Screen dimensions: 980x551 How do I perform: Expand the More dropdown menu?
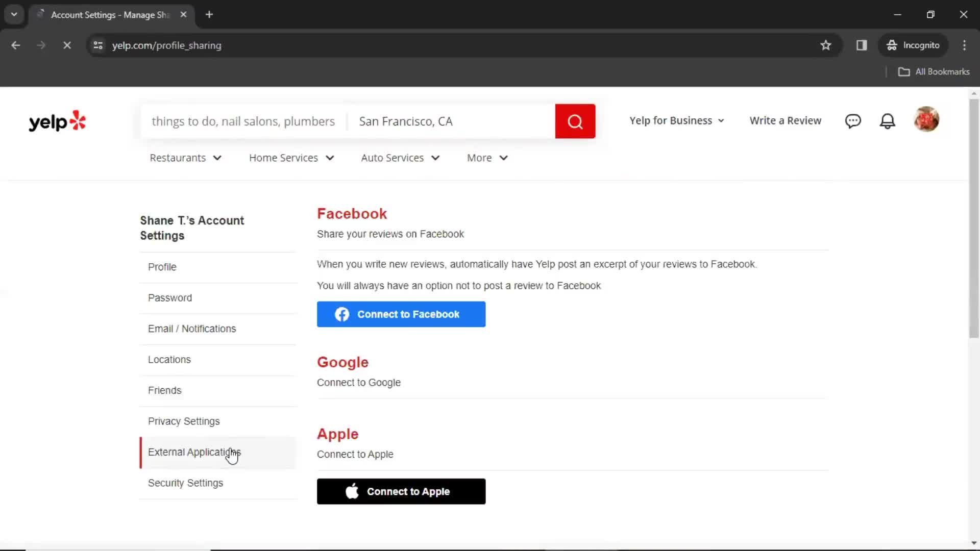point(487,158)
